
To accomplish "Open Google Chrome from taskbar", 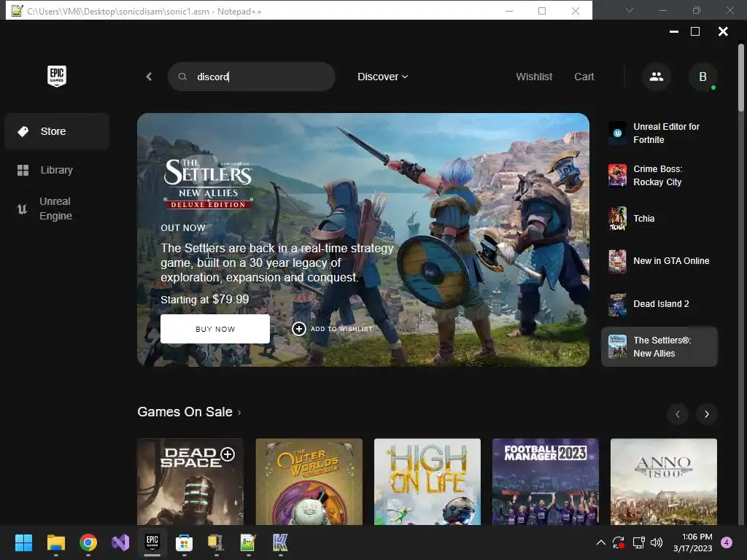I will tap(88, 542).
